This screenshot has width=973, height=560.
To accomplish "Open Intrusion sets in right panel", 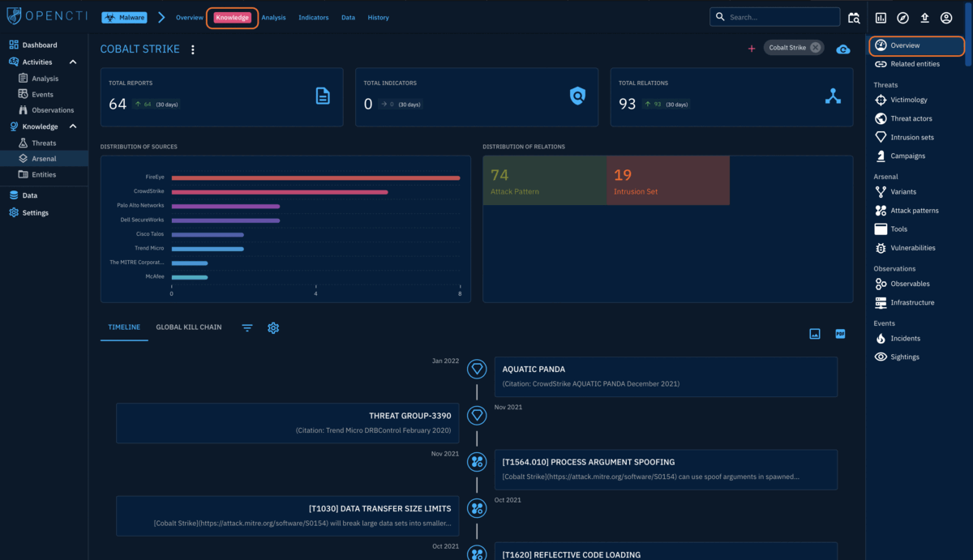I will tap(917, 137).
